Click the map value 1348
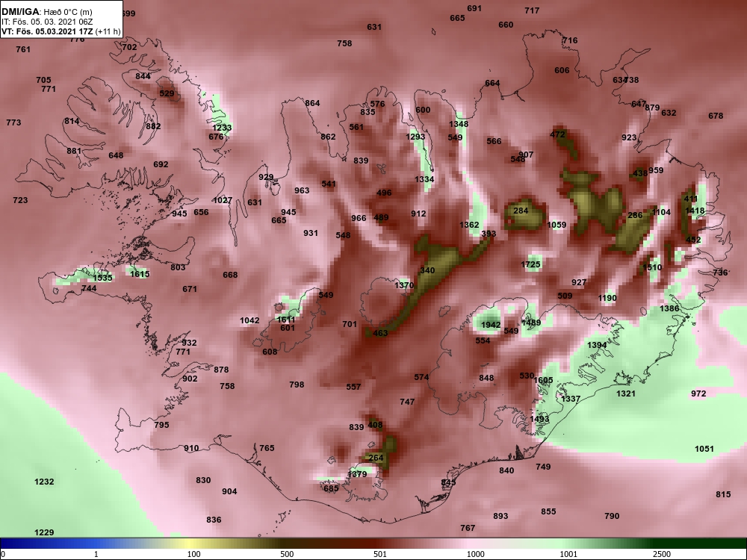This screenshot has width=747, height=560. click(x=459, y=124)
